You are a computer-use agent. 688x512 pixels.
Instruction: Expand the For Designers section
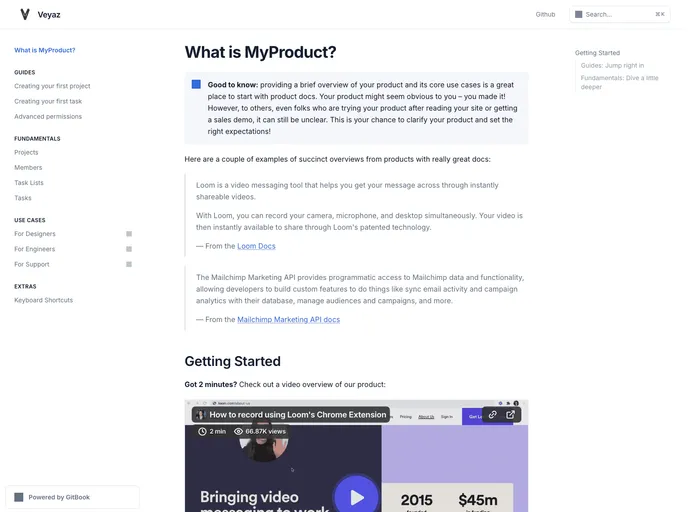[129, 234]
